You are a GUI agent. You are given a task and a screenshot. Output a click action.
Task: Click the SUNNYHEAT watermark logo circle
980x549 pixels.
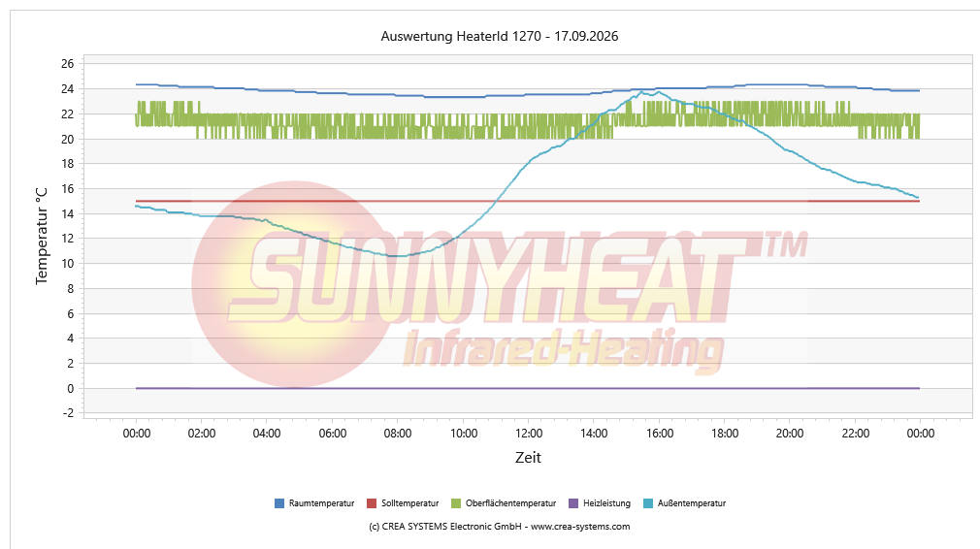point(294,284)
